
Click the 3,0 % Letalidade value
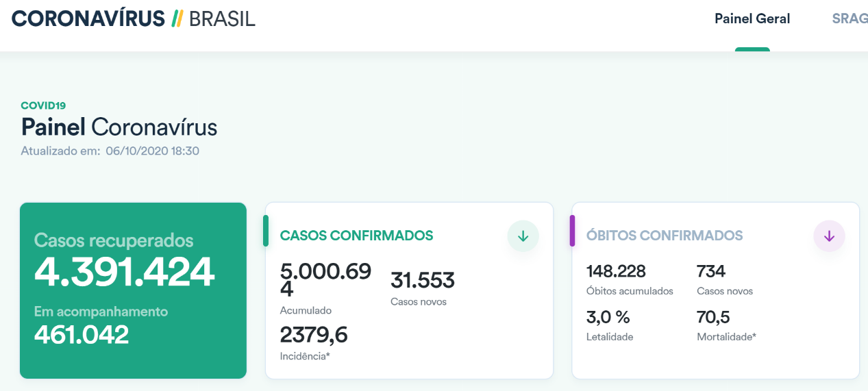(x=608, y=318)
